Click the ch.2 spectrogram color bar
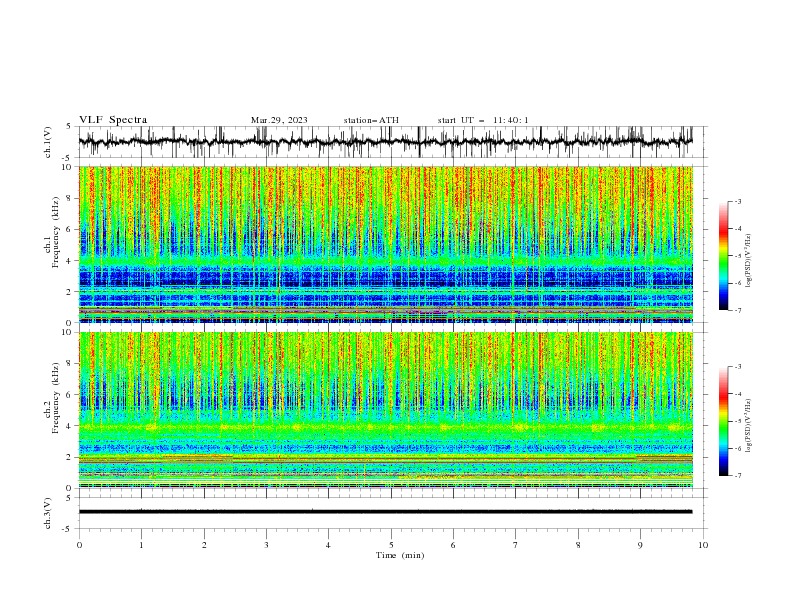Viewport: 792px width, 612px height. click(724, 421)
